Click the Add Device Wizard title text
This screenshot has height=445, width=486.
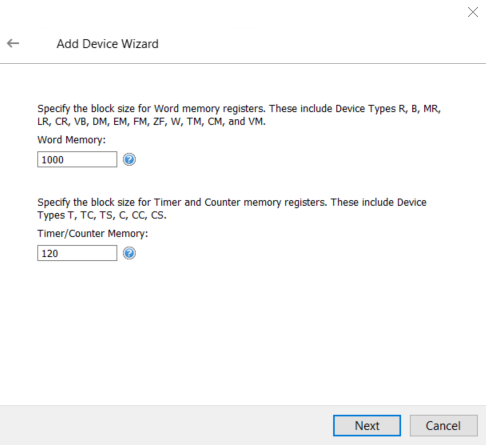pos(107,44)
